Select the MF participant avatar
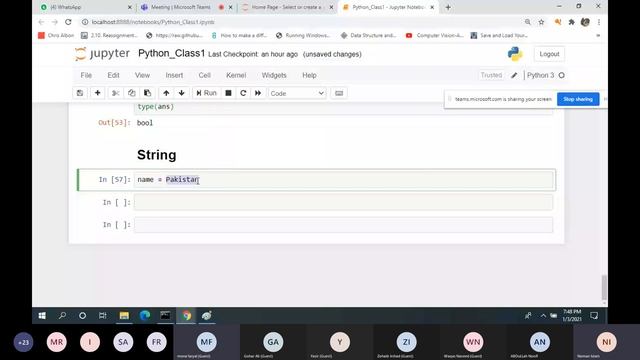This screenshot has width=640, height=360. [207, 342]
